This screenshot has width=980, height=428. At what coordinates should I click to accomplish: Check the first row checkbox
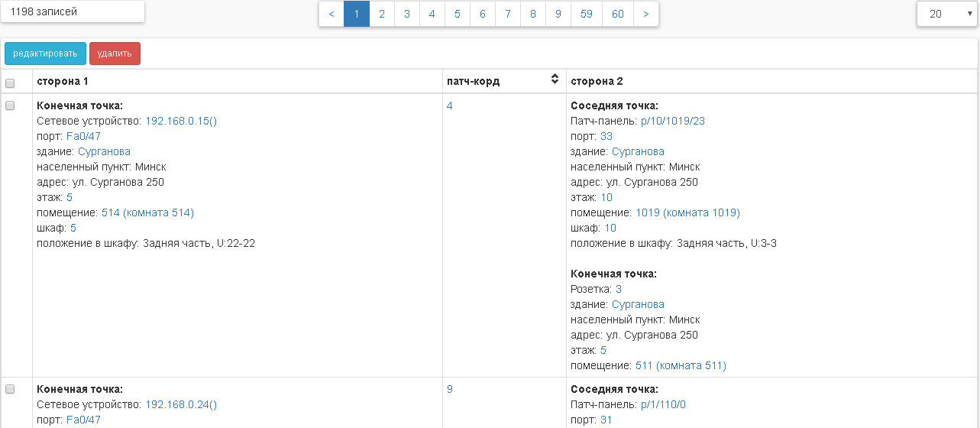coord(10,106)
